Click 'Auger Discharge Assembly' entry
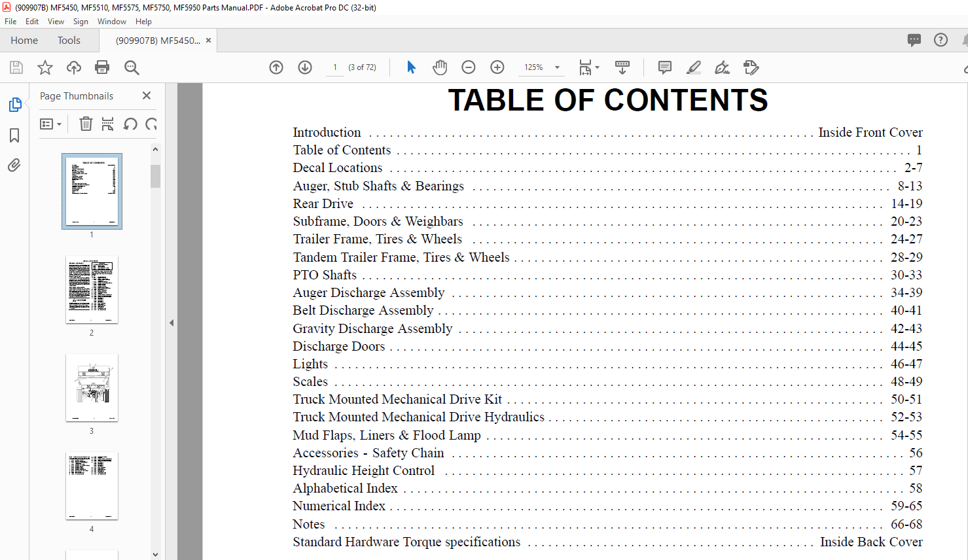968x560 pixels. point(368,293)
